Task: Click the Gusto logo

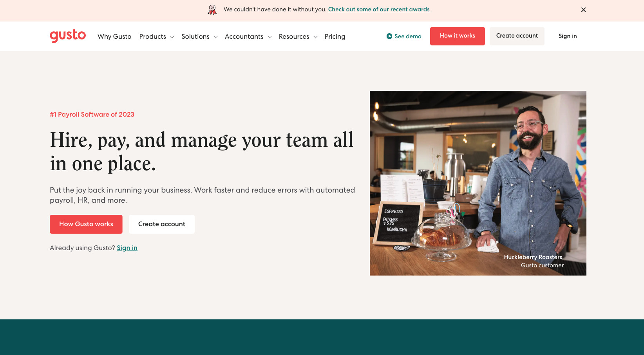Action: [67, 36]
